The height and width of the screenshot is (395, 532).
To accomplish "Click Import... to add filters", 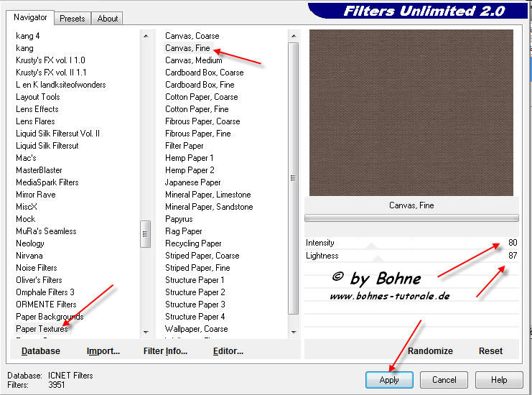I will [103, 351].
